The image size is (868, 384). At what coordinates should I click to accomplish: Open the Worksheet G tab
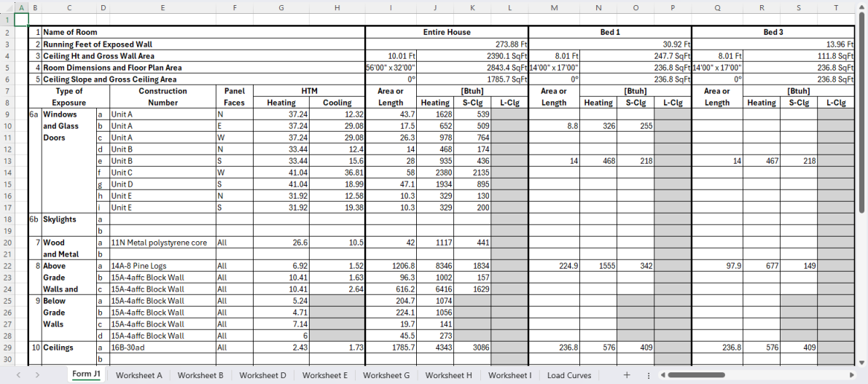pyautogui.click(x=386, y=375)
